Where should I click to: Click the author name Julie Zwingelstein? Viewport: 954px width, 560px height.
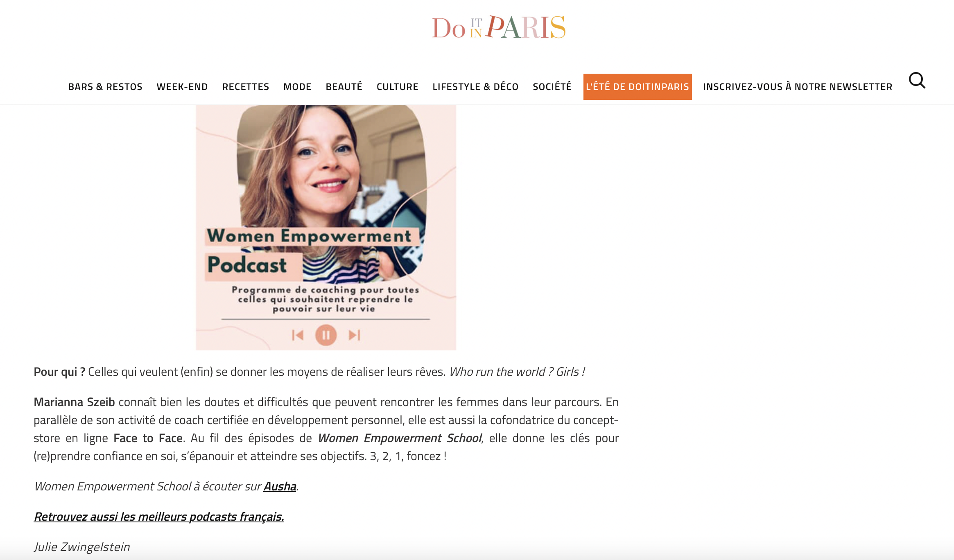[82, 547]
